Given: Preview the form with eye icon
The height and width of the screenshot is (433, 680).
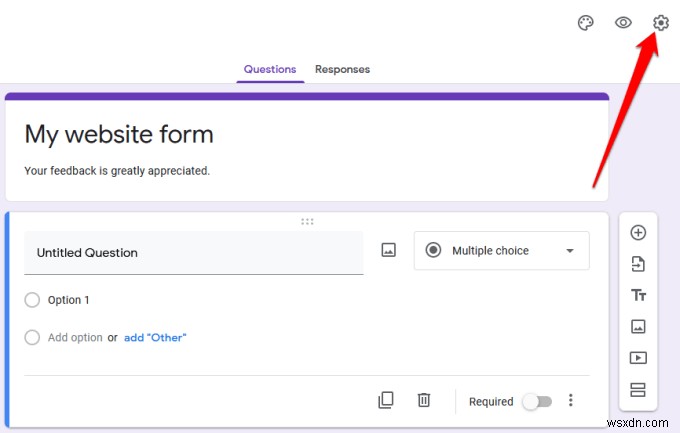Looking at the screenshot, I should tap(623, 23).
